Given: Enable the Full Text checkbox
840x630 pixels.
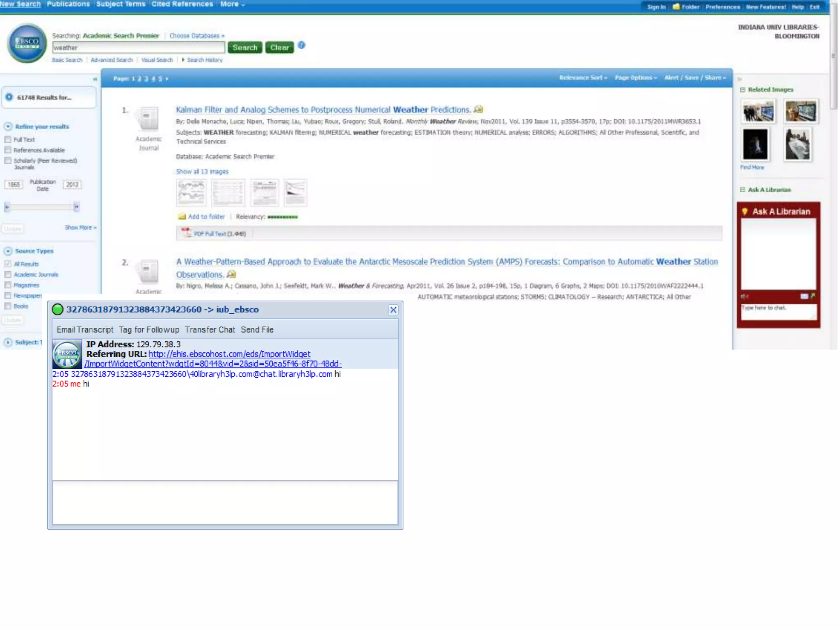Looking at the screenshot, I should 8,139.
